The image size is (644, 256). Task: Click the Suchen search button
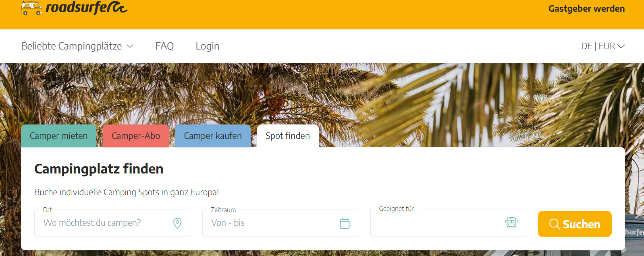575,224
